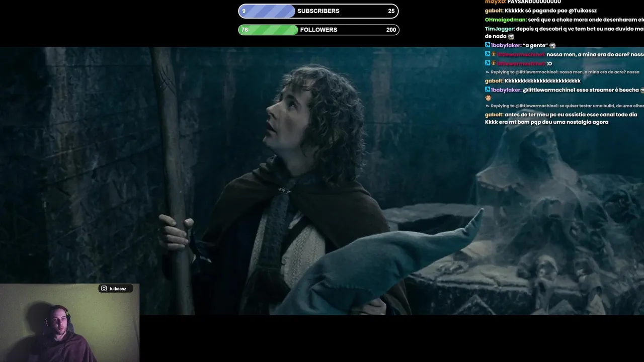Image resolution: width=644 pixels, height=362 pixels.
Task: Click 'Replying to' line quoting 'se quiser testar'
Action: pyautogui.click(x=568, y=106)
